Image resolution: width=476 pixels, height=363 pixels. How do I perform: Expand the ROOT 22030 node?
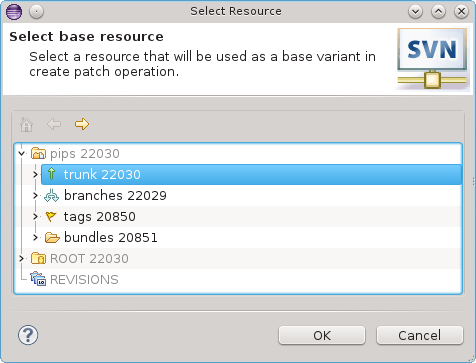click(x=22, y=258)
